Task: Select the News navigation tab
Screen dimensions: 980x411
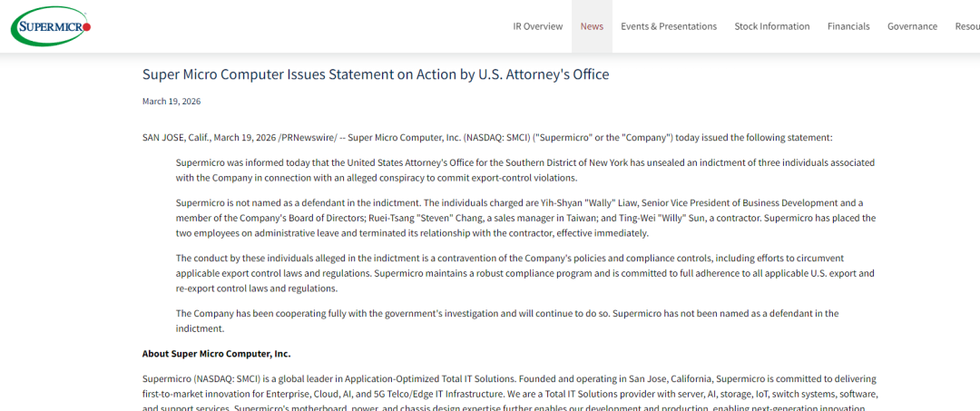Action: point(592,26)
